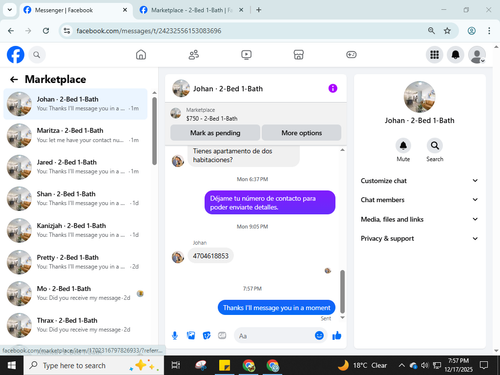The height and width of the screenshot is (375, 500).
Task: Open the Chrome three-dot menu
Action: [489, 31]
